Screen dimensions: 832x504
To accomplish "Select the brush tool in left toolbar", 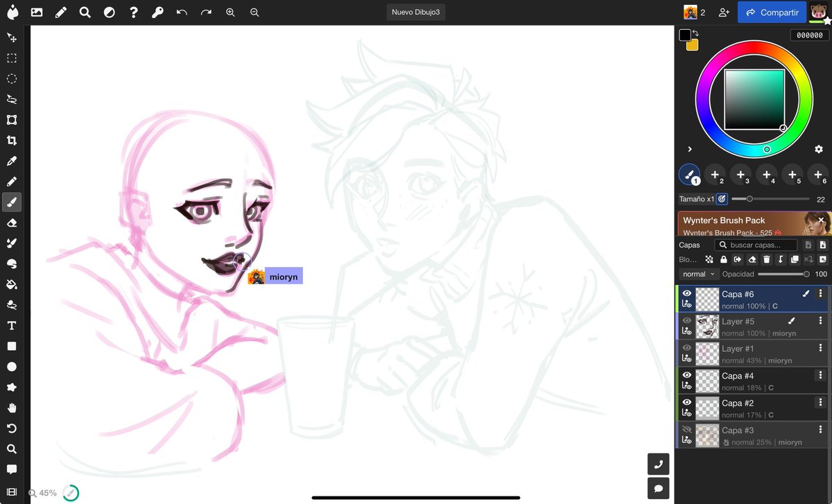I will coord(12,202).
